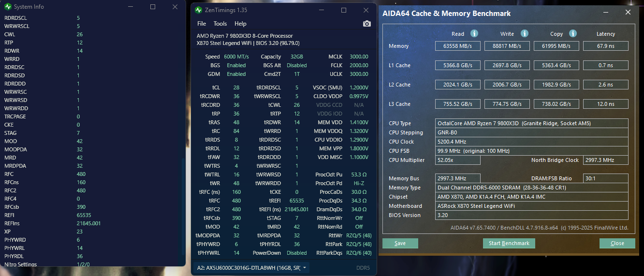Click the Memory Latency value 67.9 ns
Viewport: 644px width, 276px height.
coord(606,46)
